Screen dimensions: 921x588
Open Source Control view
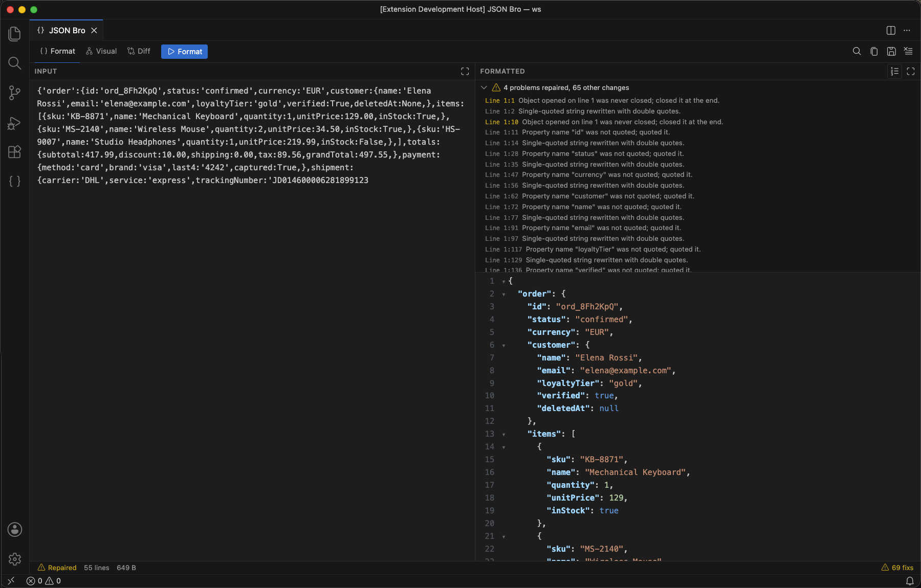coord(15,93)
